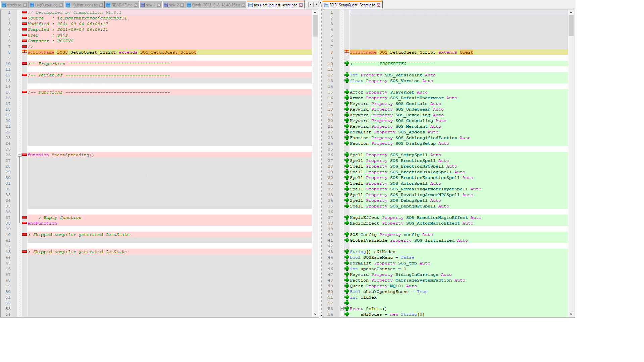Click 'SOS_SchlongifiedFaction' text in right pane
The height and width of the screenshot is (362, 644).
click(x=426, y=138)
